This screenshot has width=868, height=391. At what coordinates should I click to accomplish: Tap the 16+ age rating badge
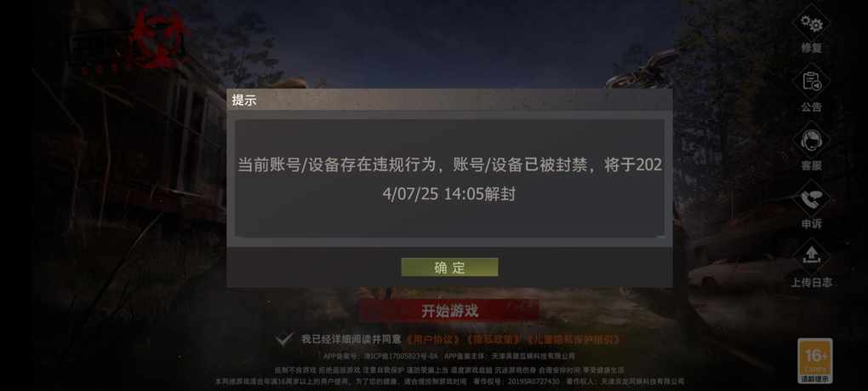[x=815, y=356]
